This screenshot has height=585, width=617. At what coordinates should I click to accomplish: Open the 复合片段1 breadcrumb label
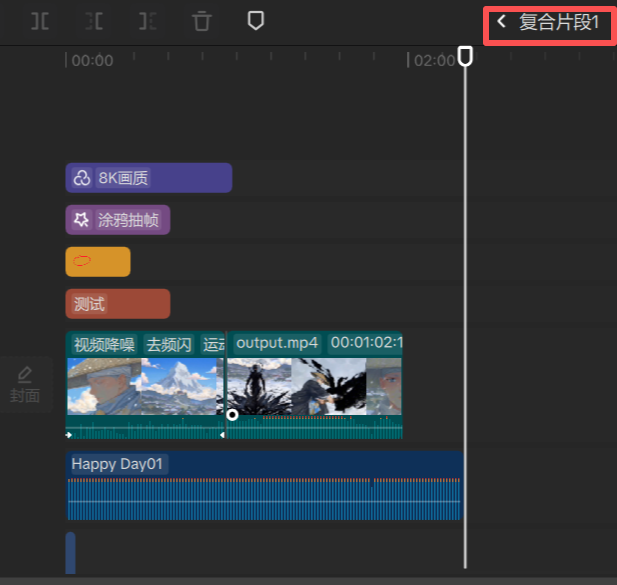[559, 22]
